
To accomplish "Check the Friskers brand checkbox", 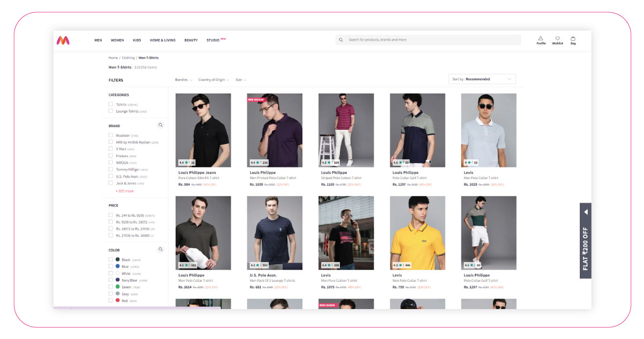I will (111, 156).
